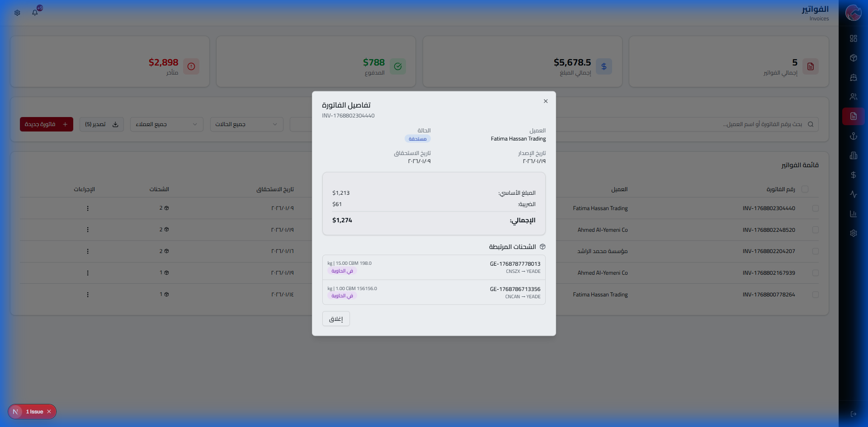Check the row checkbox for invoice INV-1768802248520
This screenshot has height=427, width=868.
coord(816,230)
